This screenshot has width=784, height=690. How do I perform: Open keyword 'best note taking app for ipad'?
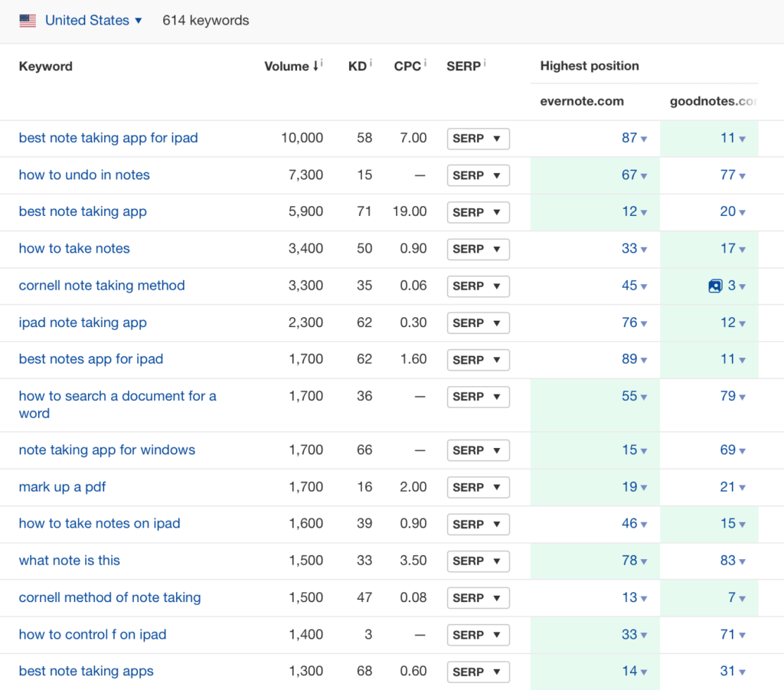click(x=109, y=138)
